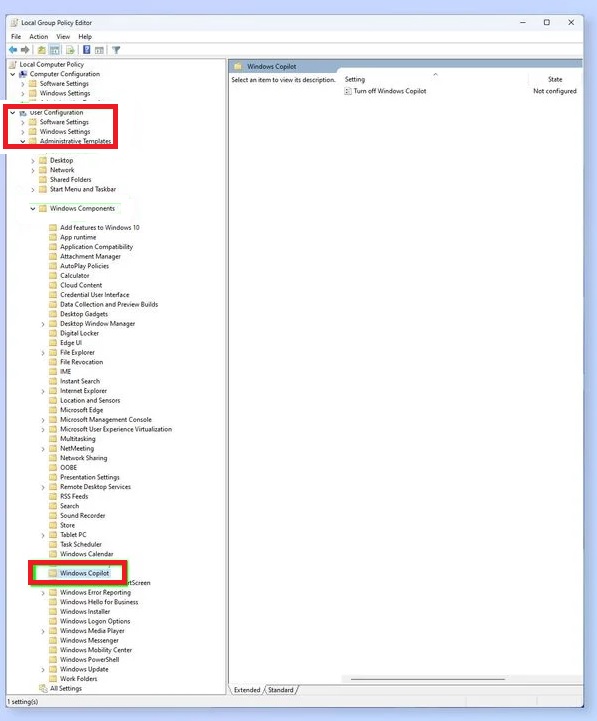597x721 pixels.
Task: Expand the Desktop Window Manager folder
Action: [43, 324]
